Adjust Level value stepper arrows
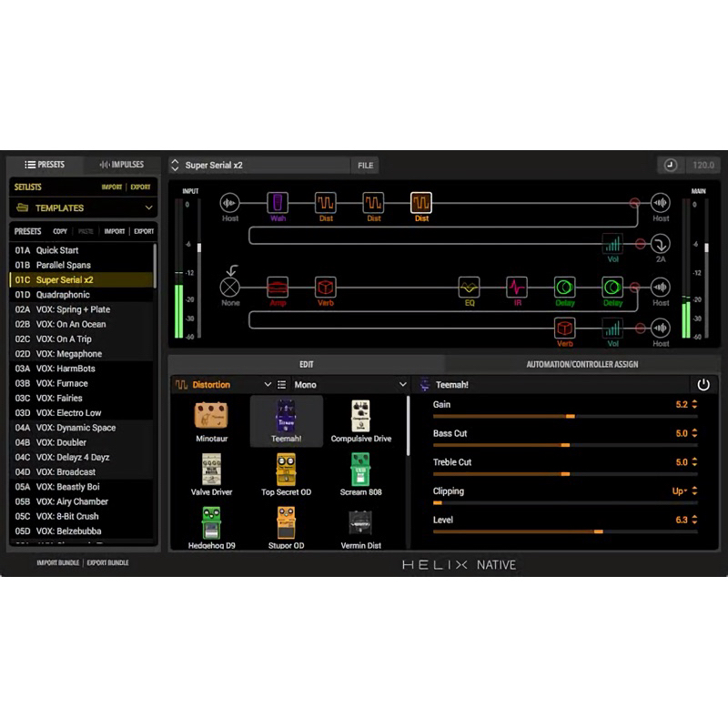 (x=694, y=520)
